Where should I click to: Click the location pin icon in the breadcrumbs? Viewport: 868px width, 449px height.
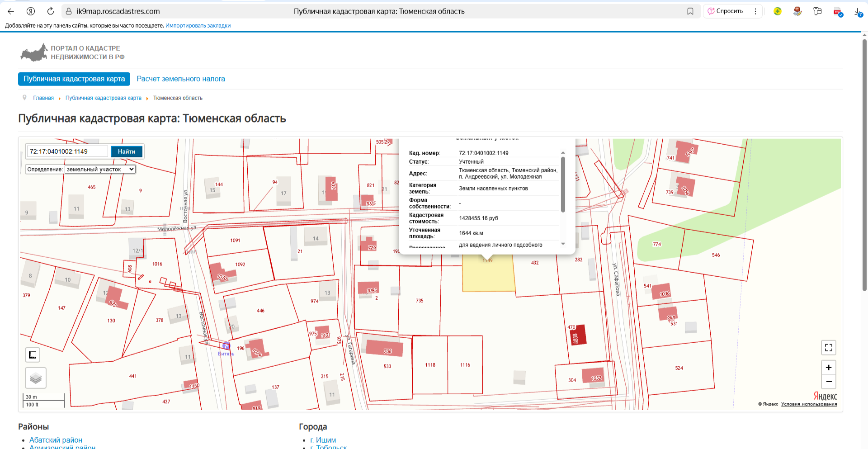(x=24, y=98)
